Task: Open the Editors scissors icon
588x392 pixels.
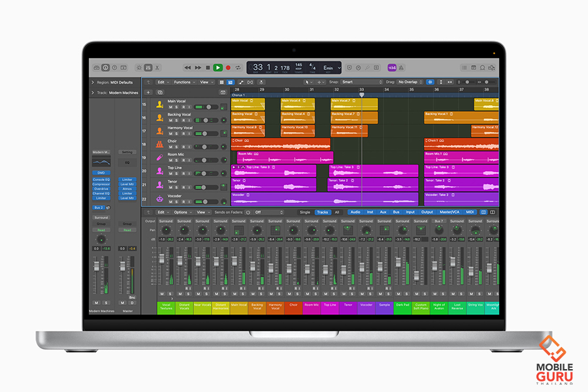Action: (157, 68)
